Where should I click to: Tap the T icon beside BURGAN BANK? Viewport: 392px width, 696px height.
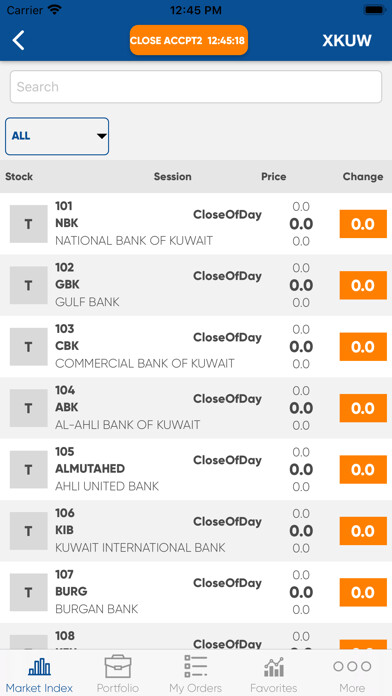[x=28, y=592]
